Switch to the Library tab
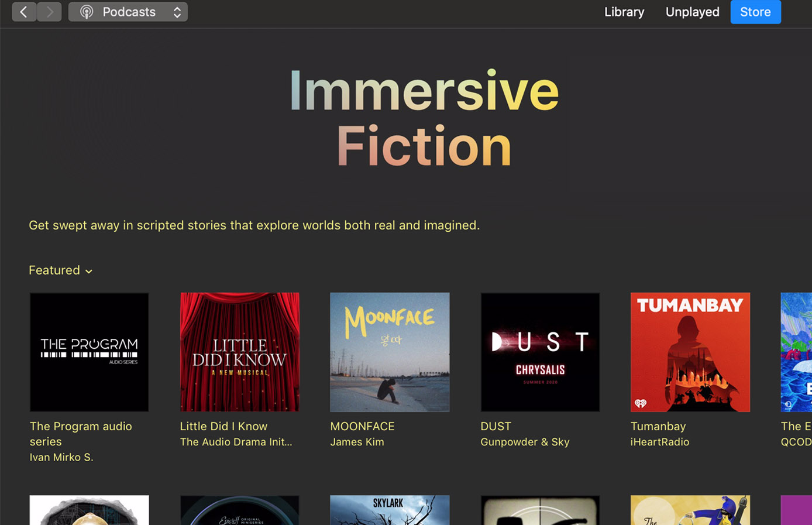812x525 pixels. tap(624, 12)
